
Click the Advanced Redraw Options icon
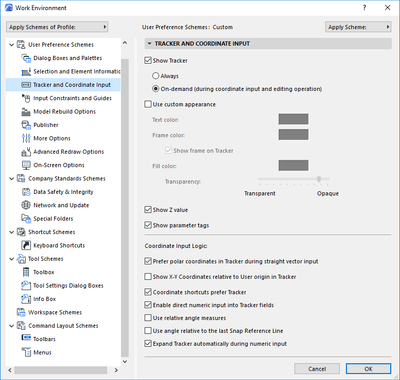pos(26,152)
